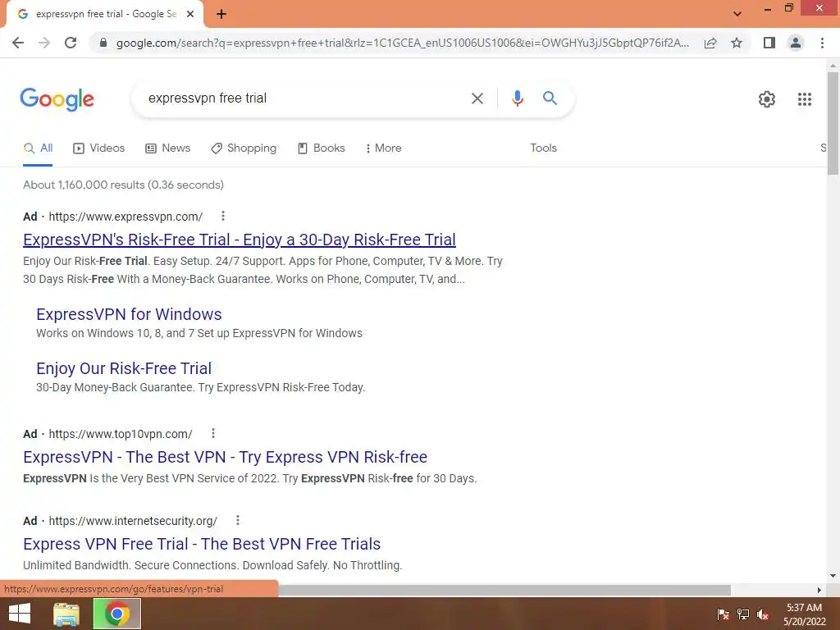Select the All results tab
840x630 pixels.
pyautogui.click(x=38, y=148)
